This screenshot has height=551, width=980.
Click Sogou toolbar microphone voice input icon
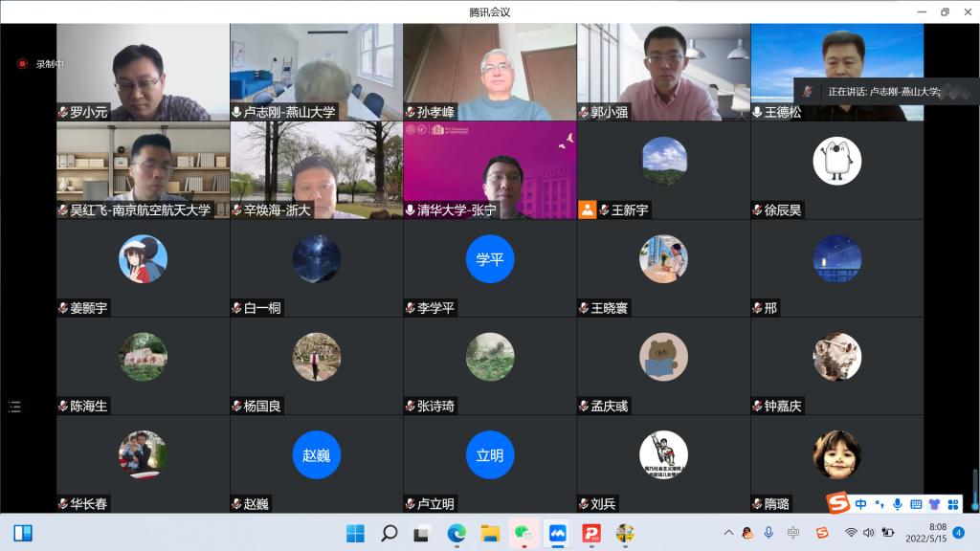click(x=897, y=503)
